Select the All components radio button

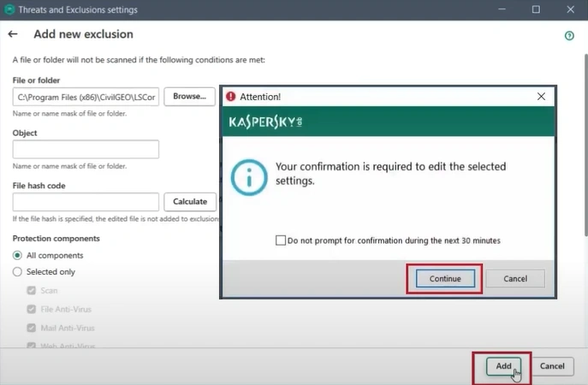17,255
